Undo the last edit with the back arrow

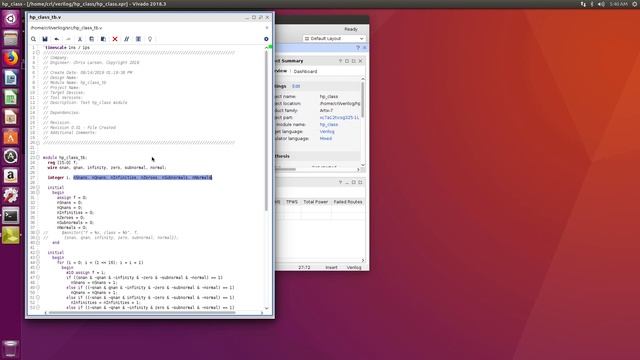tap(57, 39)
